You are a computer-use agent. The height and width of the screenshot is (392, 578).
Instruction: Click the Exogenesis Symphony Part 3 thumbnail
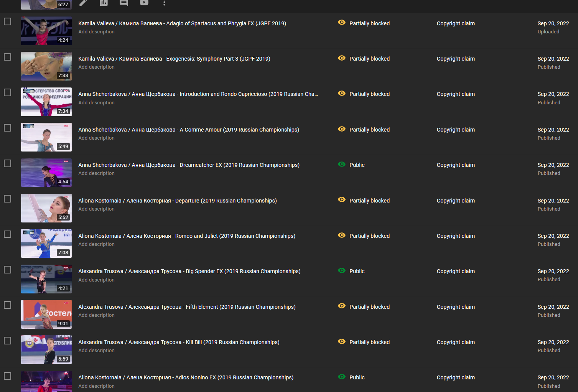[46, 66]
